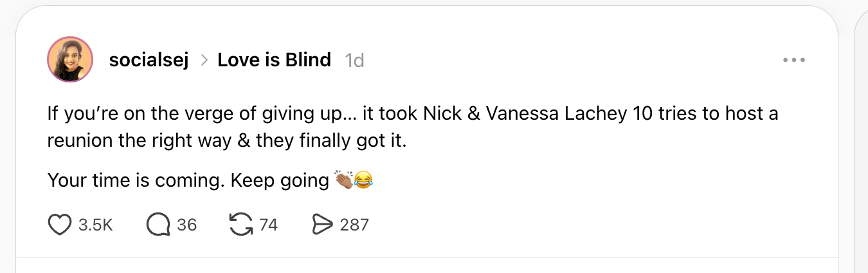This screenshot has height=273, width=868.
Task: Like the post with the heart icon
Action: (x=60, y=224)
